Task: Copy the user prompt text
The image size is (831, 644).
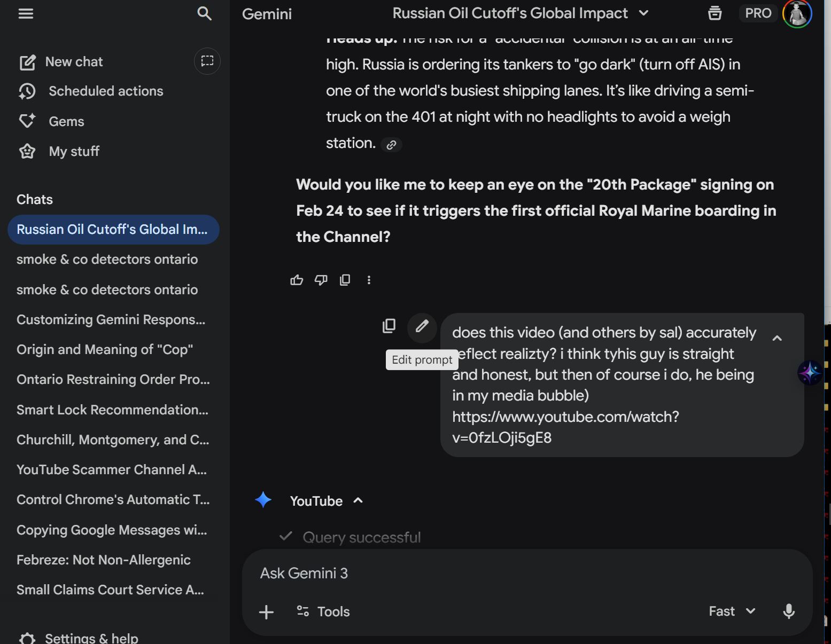Action: [x=389, y=326]
